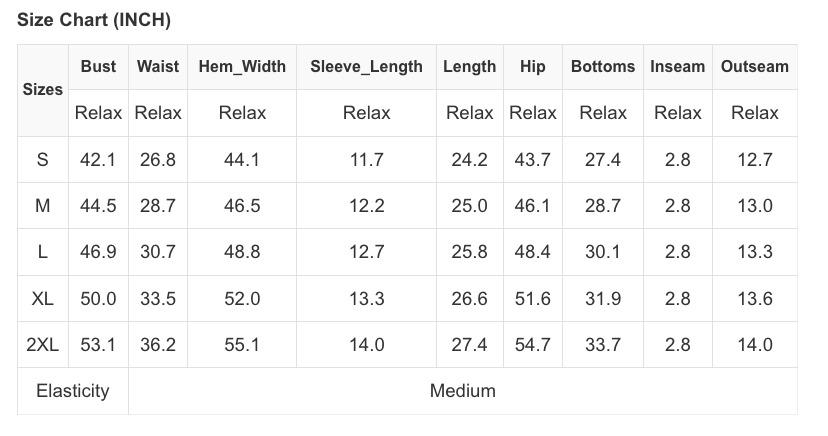Select the Bust column header

(x=98, y=67)
